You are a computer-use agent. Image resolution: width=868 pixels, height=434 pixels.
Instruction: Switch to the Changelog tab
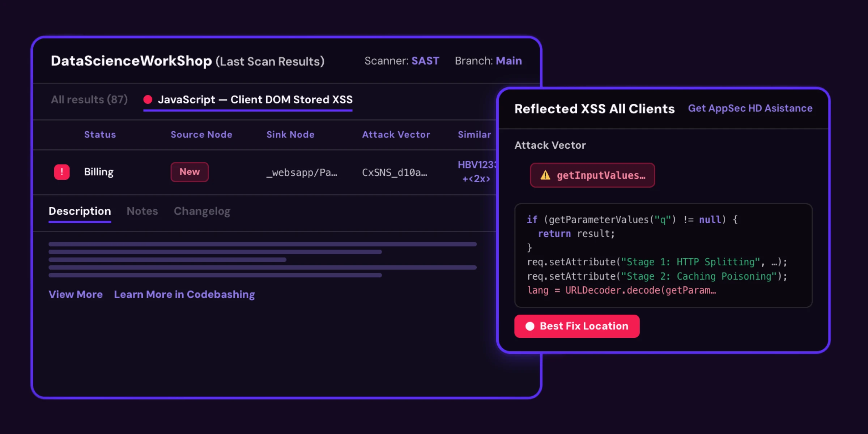[202, 211]
